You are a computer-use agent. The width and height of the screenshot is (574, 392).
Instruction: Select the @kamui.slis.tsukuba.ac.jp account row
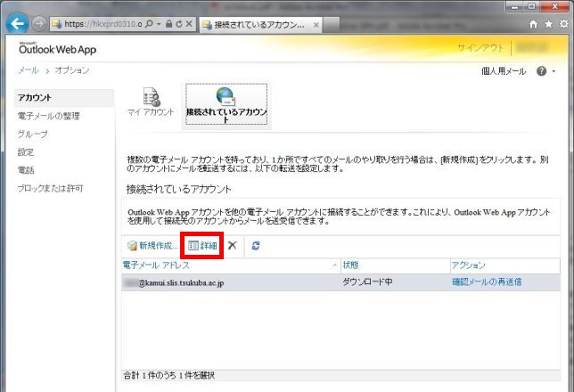click(340, 282)
